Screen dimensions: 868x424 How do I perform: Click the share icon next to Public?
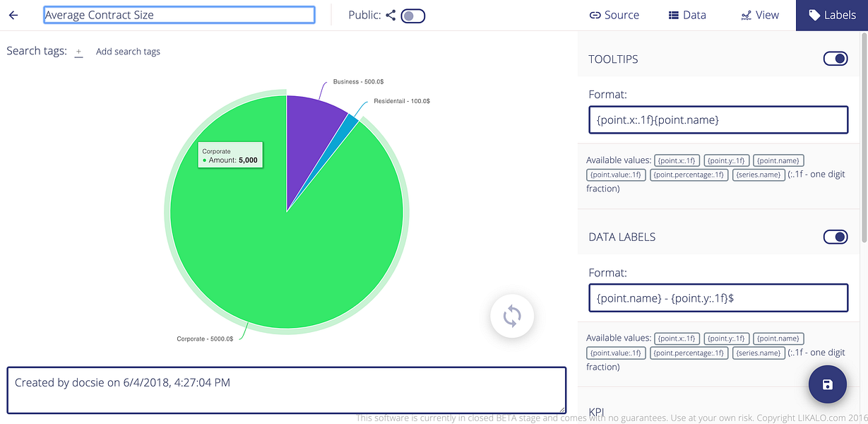[x=391, y=15]
